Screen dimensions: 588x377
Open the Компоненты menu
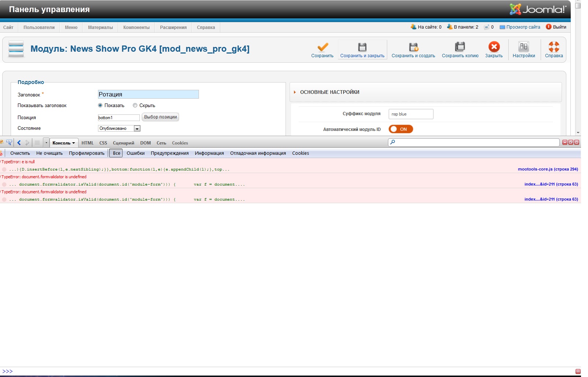click(x=137, y=27)
